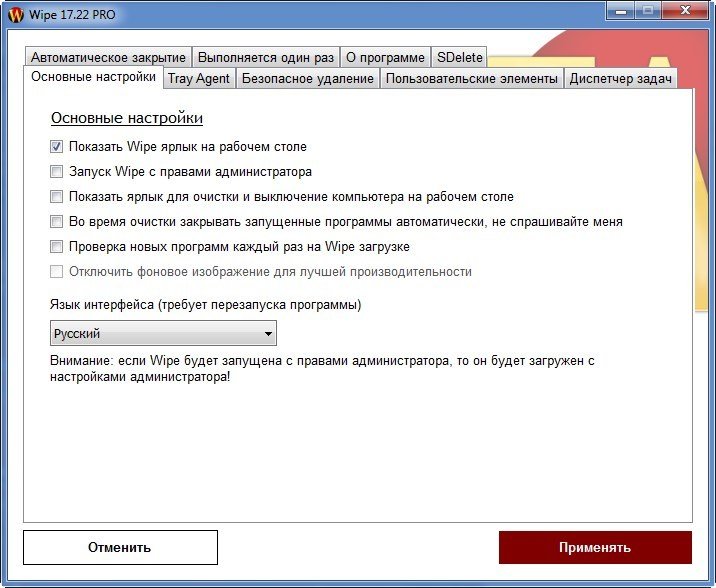Check Показать ярлык для очистки и выключение
Image resolution: width=716 pixels, height=588 pixels.
pos(56,197)
